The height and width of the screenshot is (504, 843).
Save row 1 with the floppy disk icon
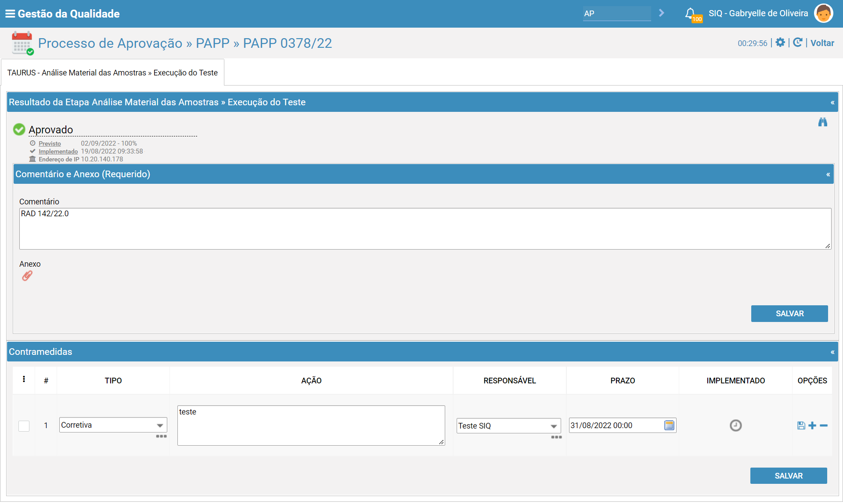pos(801,425)
